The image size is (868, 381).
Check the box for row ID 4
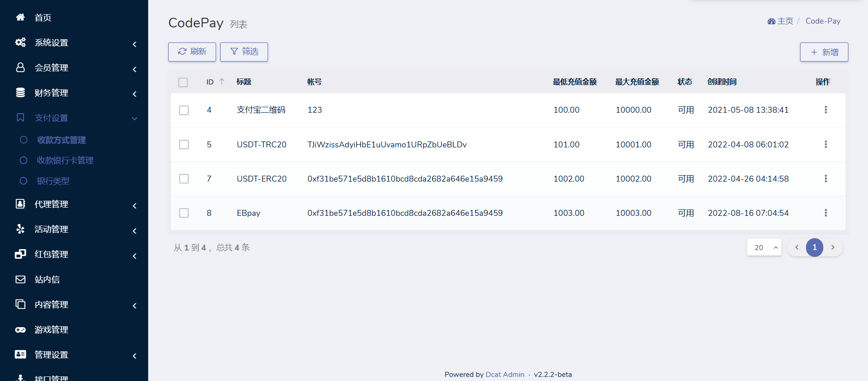[x=184, y=110]
